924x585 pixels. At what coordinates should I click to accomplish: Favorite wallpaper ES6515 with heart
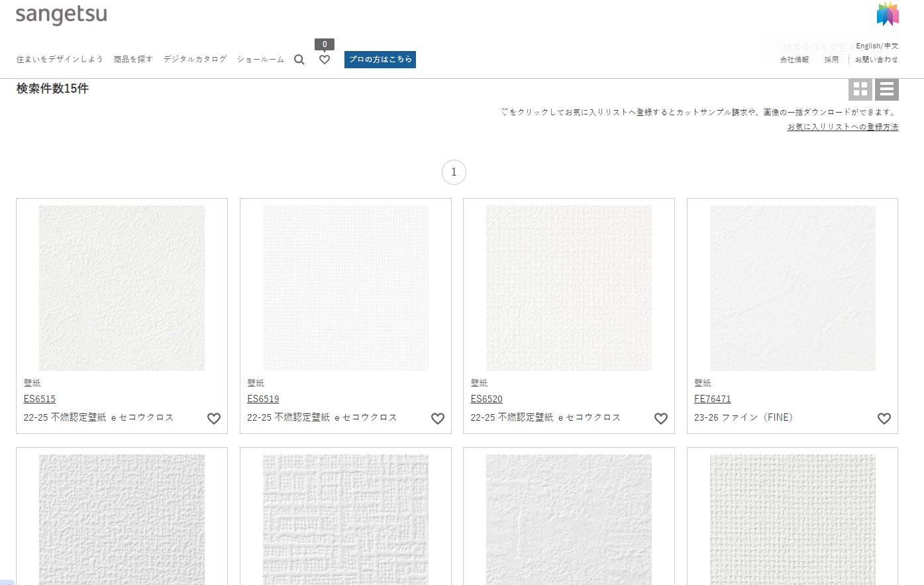coord(214,419)
